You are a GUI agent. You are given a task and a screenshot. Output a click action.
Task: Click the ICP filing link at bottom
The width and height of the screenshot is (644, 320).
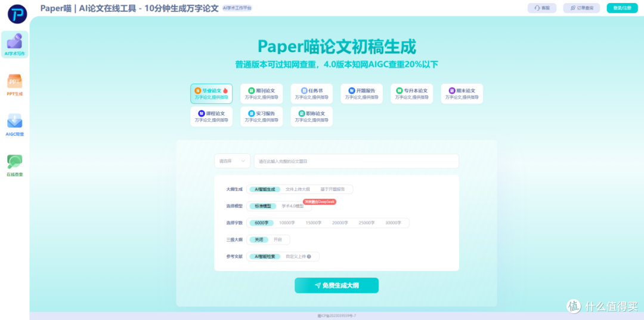[x=336, y=315]
